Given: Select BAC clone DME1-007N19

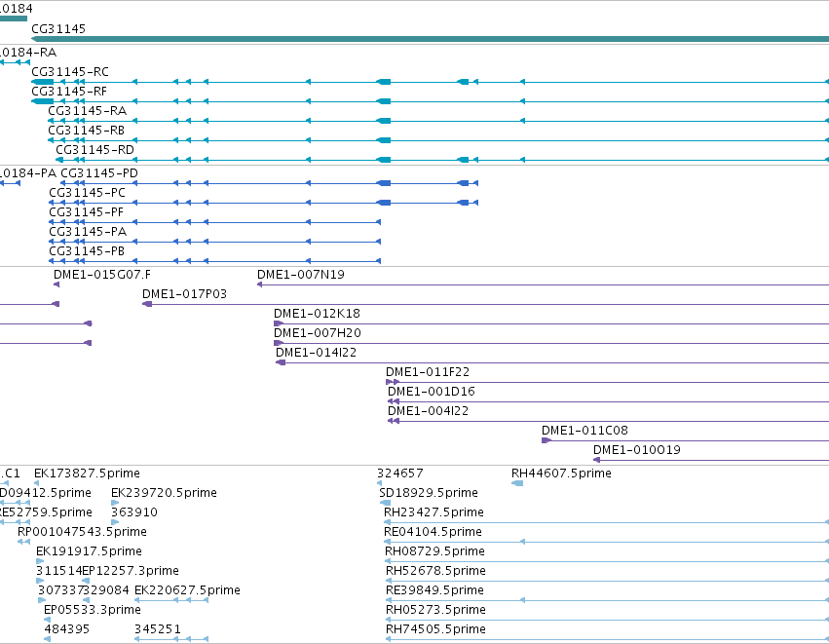Looking at the screenshot, I should click(x=301, y=275).
